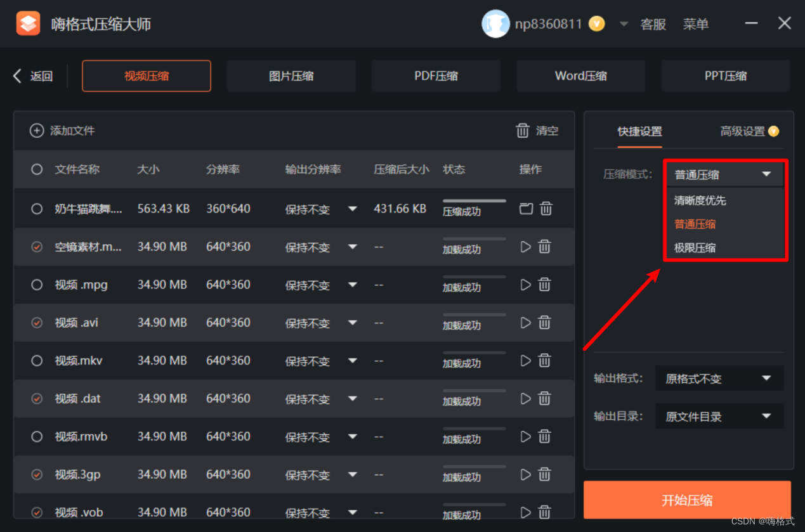Play preview of 视频 .dat file
Viewport: 805px width, 532px height.
pos(525,398)
